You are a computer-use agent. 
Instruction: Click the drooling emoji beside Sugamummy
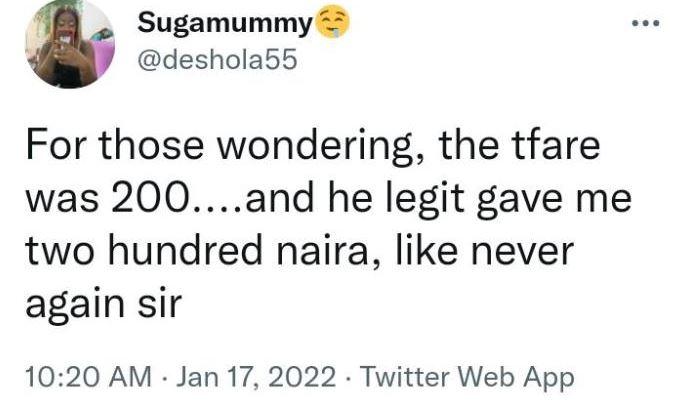[329, 23]
